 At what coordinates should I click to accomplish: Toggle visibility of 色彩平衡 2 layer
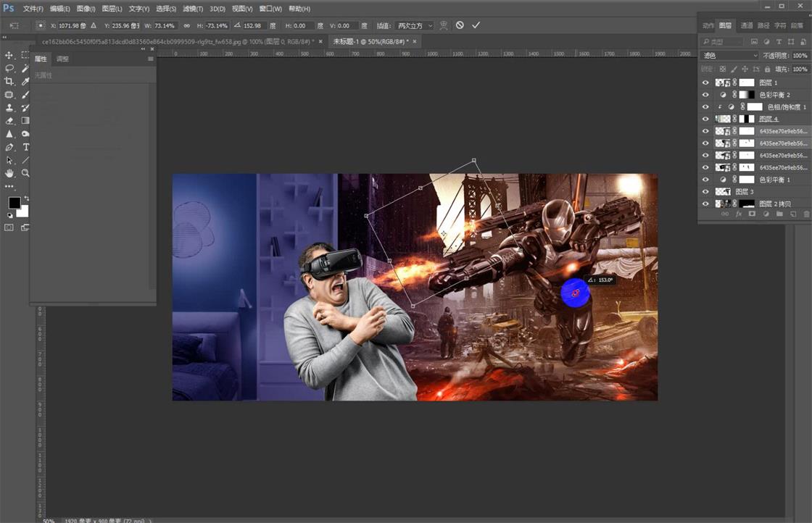pos(705,94)
